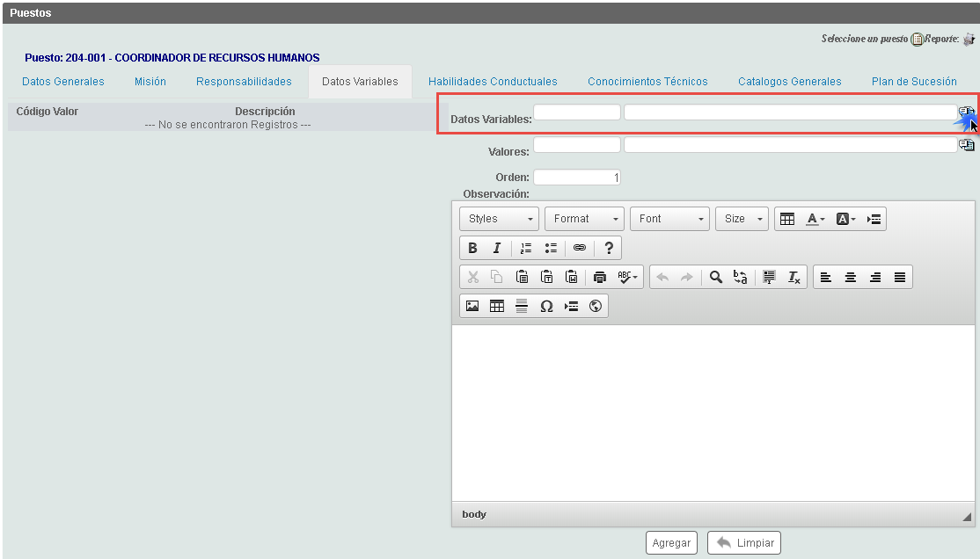Viewport: 980px width, 559px height.
Task: Focus the Valores description field
Action: [791, 145]
